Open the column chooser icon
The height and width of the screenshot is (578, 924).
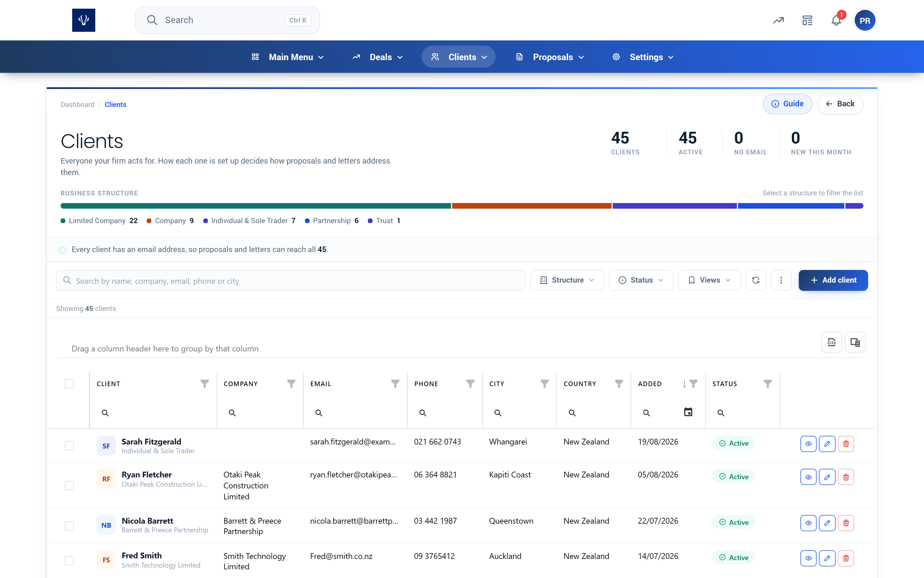pos(855,342)
